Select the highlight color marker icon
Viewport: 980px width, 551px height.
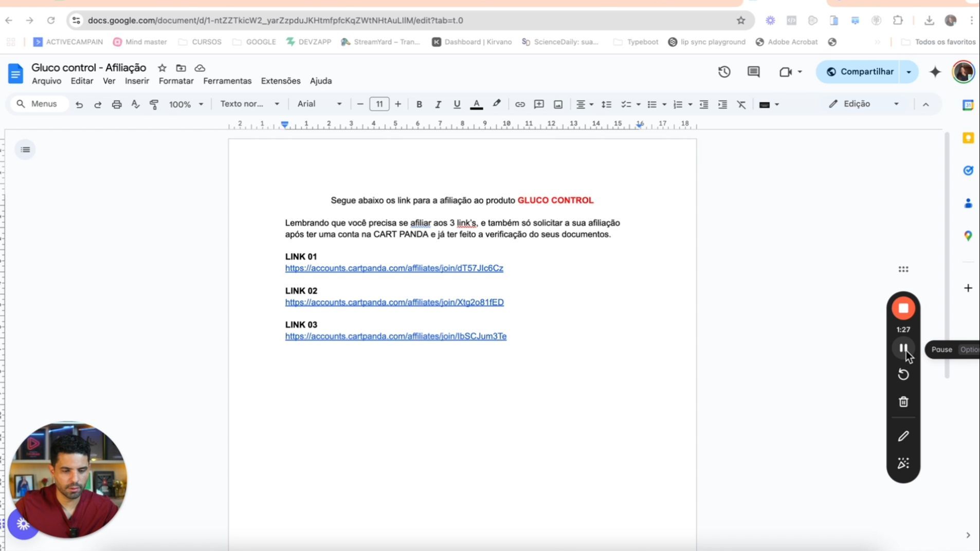coord(496,104)
